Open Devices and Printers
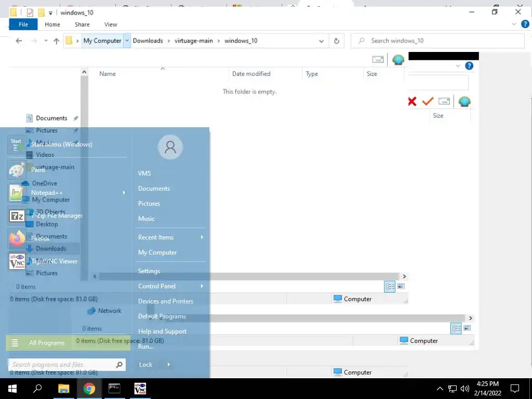532x399 pixels. pos(166,301)
